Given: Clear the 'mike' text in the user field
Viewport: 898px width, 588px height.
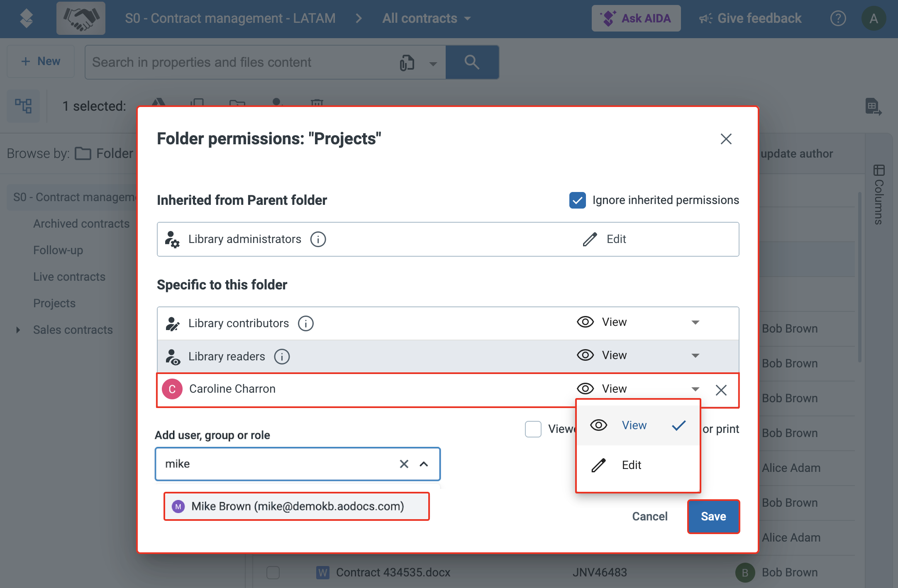Looking at the screenshot, I should click(404, 464).
